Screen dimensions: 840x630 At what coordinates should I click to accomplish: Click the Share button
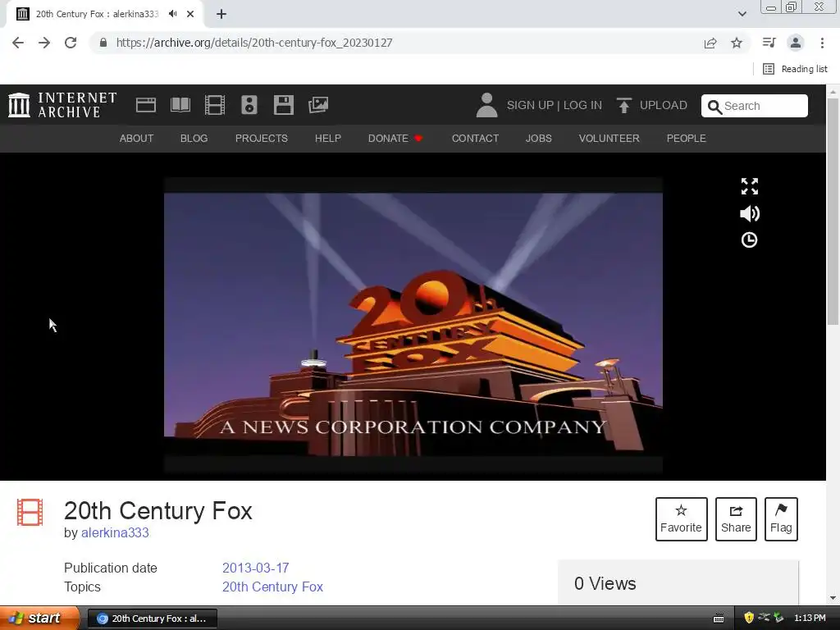pos(736,519)
